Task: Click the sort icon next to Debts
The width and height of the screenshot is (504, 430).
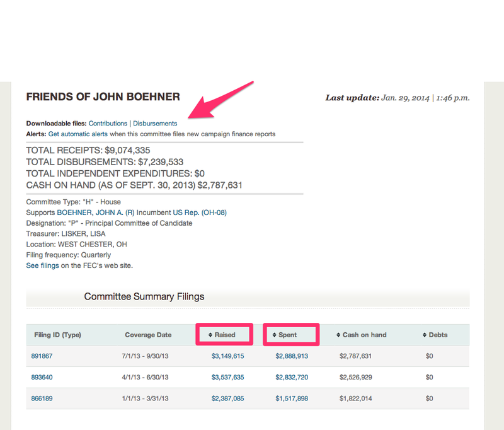Action: 424,335
